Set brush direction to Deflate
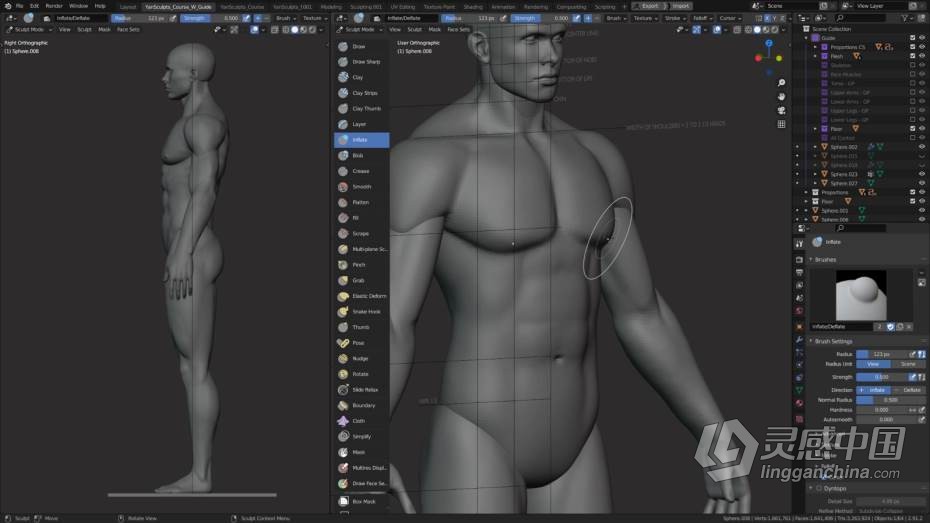The height and width of the screenshot is (523, 930). [x=909, y=390]
